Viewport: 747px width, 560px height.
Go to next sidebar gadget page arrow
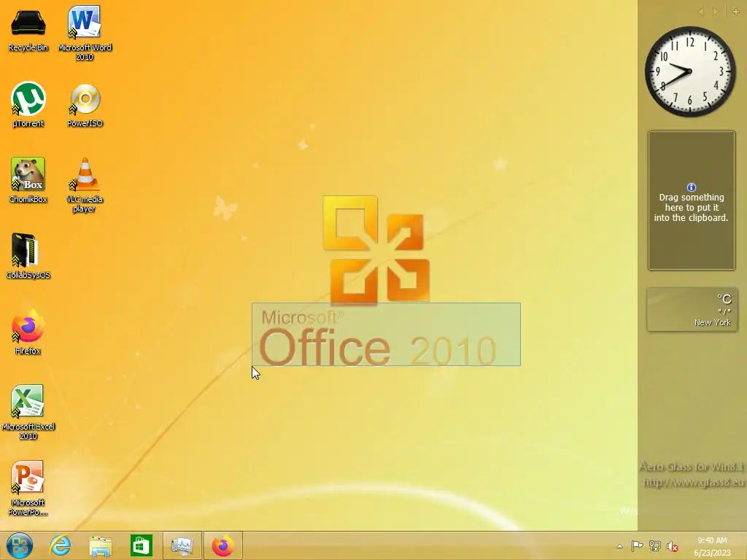tap(716, 12)
